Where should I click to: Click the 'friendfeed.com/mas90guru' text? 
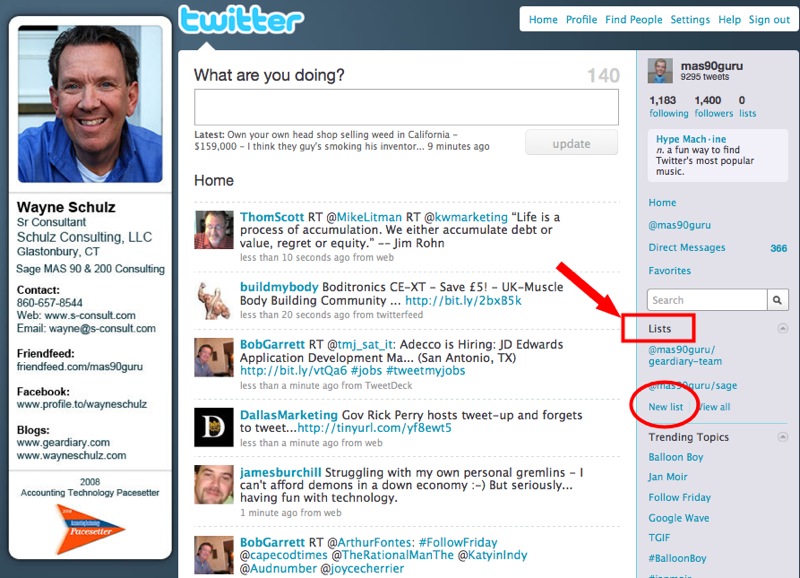[80, 366]
